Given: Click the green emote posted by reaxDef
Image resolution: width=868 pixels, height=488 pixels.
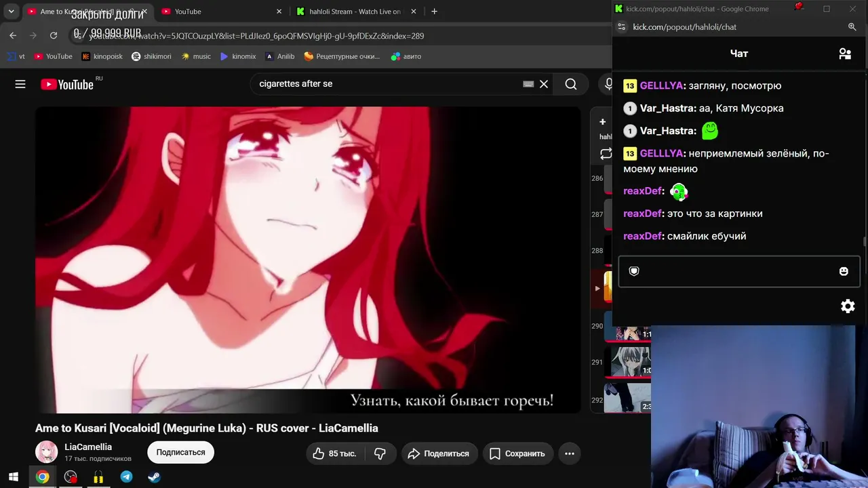Looking at the screenshot, I should tap(679, 192).
